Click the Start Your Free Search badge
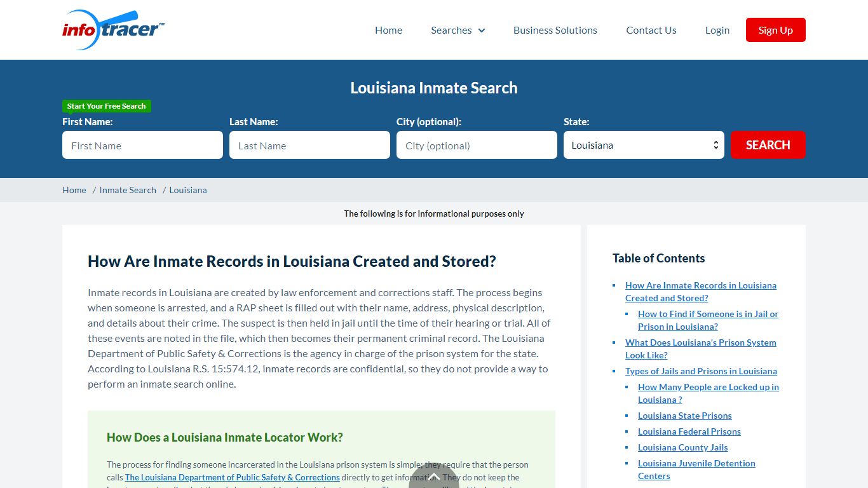868x488 pixels. (106, 106)
